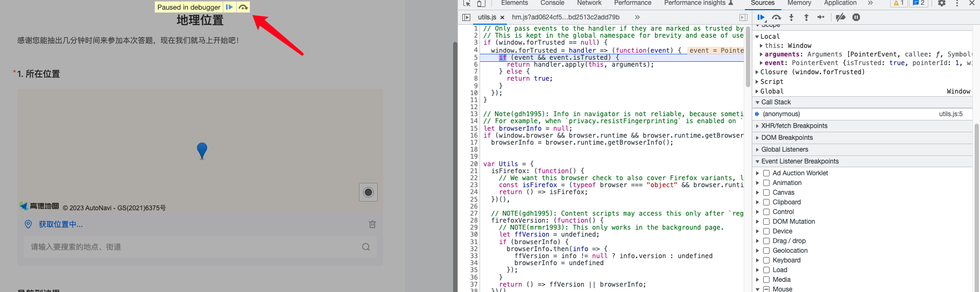Resume script execution in the Sources toolbar
This screenshot has width=980, height=292.
[761, 17]
